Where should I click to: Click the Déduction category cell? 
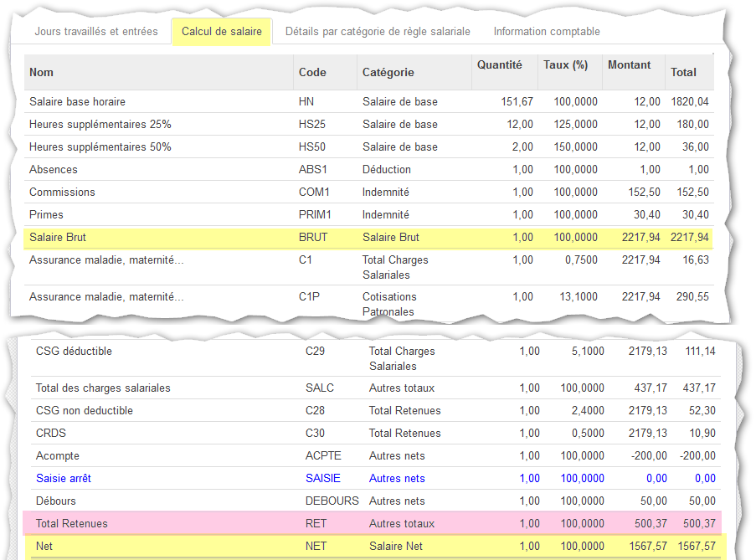pyautogui.click(x=387, y=170)
